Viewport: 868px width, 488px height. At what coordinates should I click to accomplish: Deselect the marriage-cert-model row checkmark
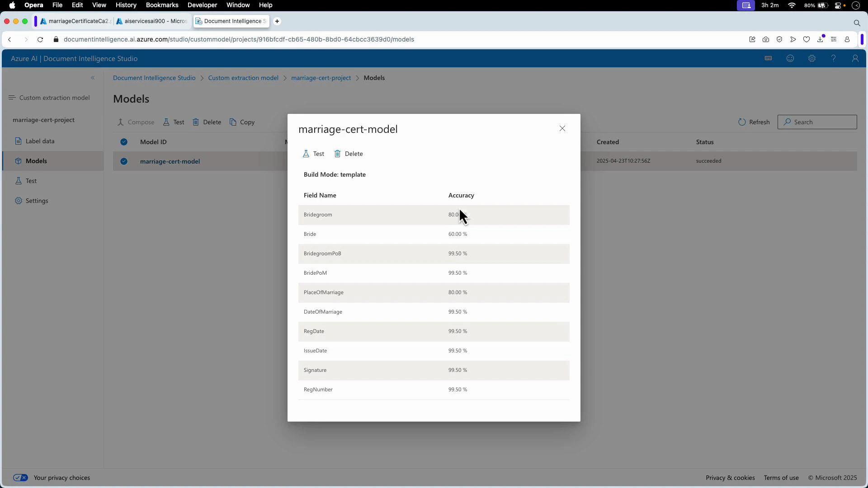pos(124,161)
